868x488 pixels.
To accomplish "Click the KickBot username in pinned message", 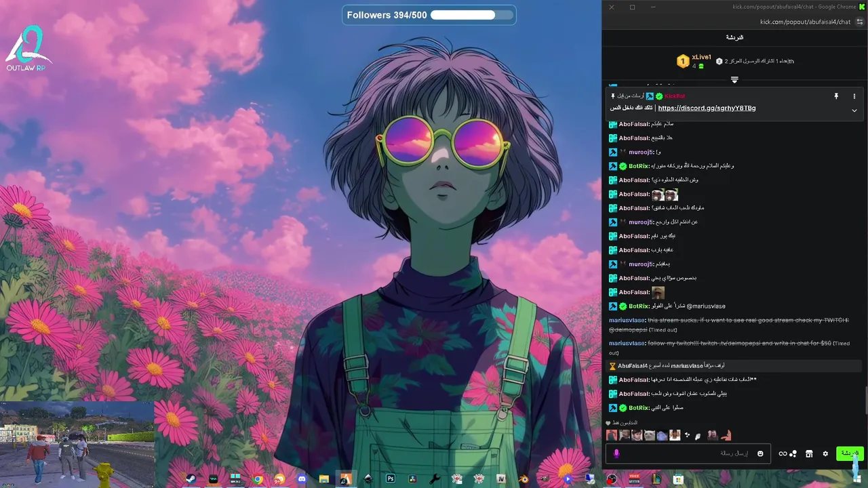I will [674, 96].
